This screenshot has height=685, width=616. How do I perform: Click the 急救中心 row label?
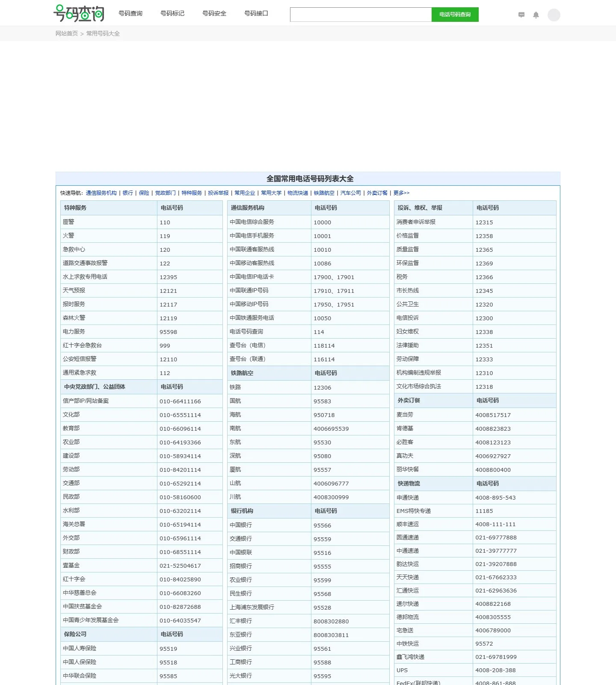coord(74,249)
